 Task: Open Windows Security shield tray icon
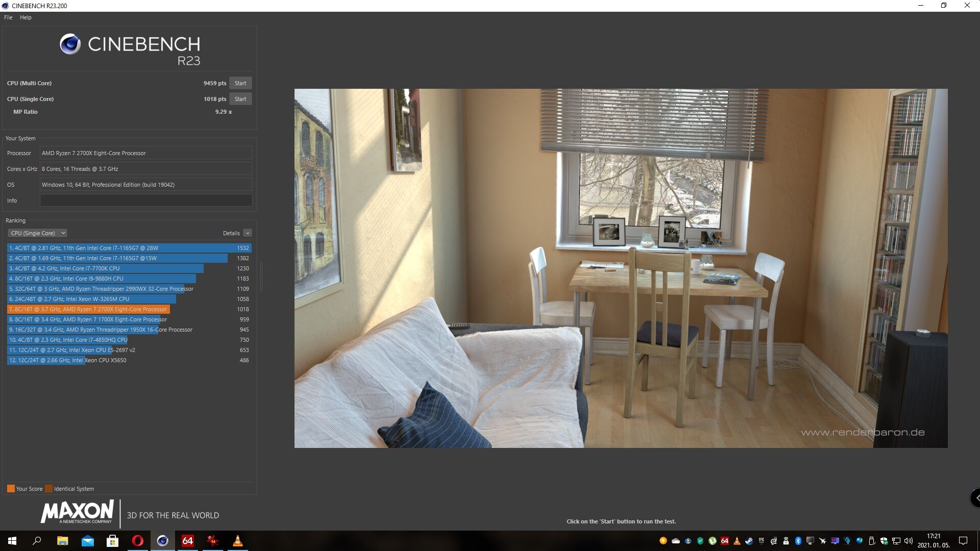click(x=884, y=541)
